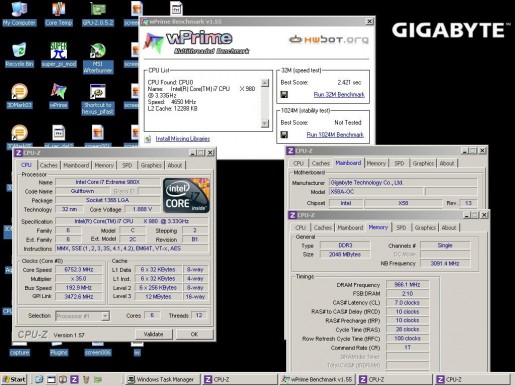This screenshot has height=386, width=515.
Task: Click Multiplier value x 35.0
Action: (x=79, y=279)
